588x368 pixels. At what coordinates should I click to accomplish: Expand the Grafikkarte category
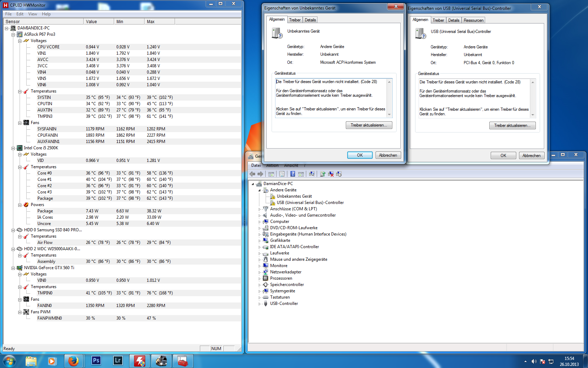(259, 241)
